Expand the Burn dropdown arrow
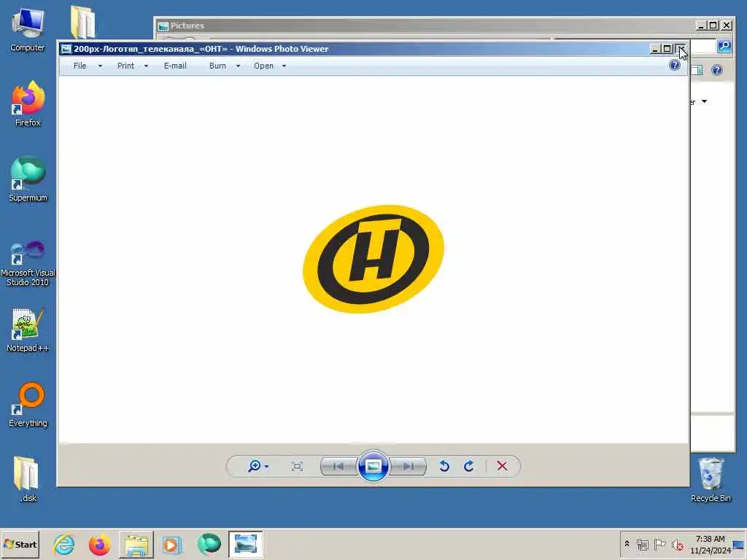 click(238, 66)
